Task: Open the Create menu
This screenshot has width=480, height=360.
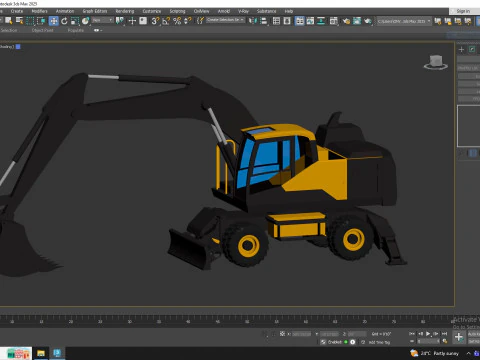Action: pos(17,11)
